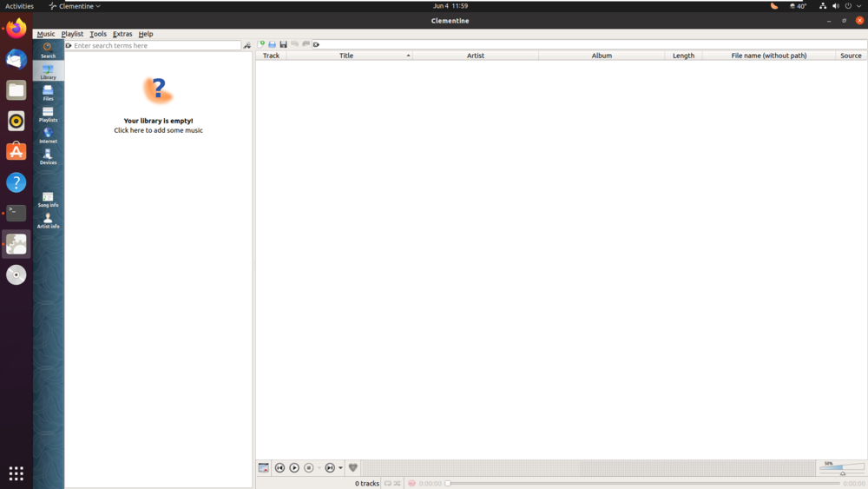Click the undo arrow in playlist toolbar
Viewport: 868px width, 489px height.
pos(294,44)
